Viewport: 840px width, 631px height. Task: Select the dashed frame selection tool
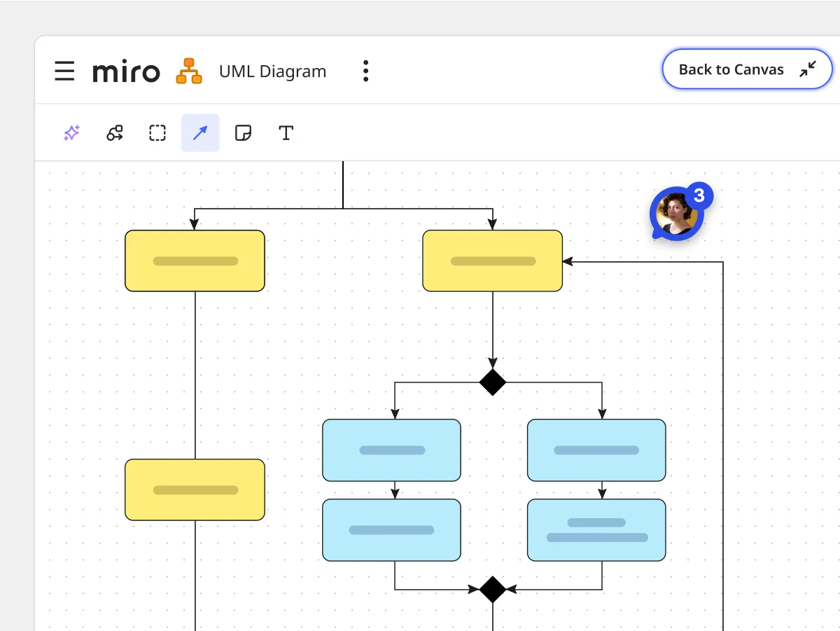coord(157,133)
